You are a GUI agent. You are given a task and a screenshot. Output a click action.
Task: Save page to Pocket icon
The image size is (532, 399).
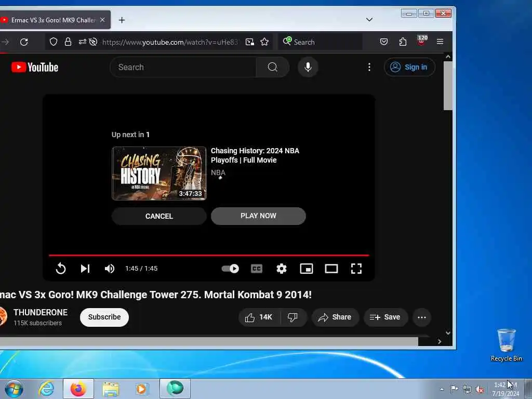[x=384, y=42]
